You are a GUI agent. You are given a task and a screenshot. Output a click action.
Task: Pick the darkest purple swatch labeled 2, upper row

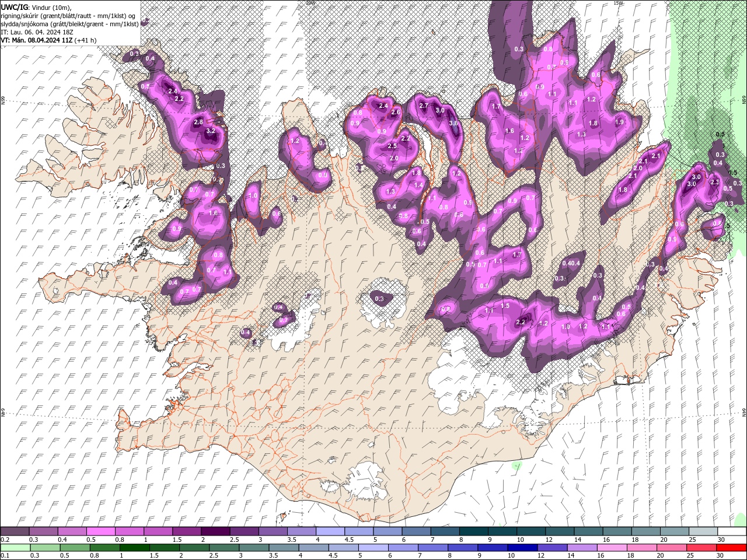[215, 531]
